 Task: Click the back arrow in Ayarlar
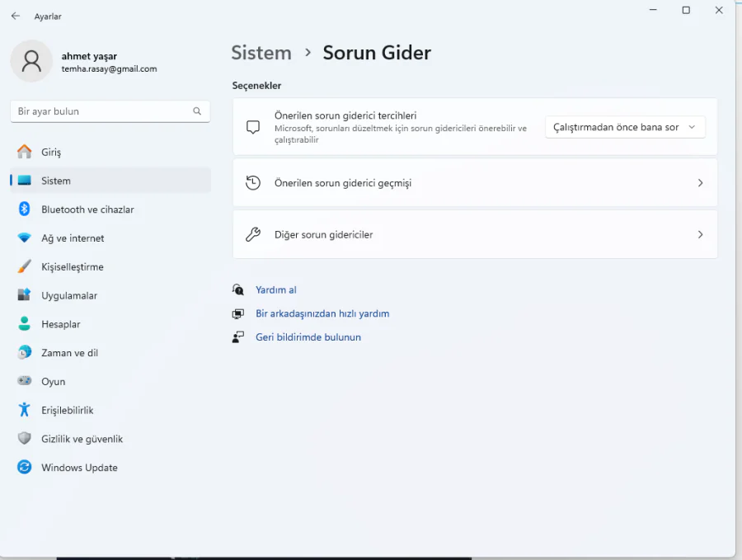click(x=15, y=16)
